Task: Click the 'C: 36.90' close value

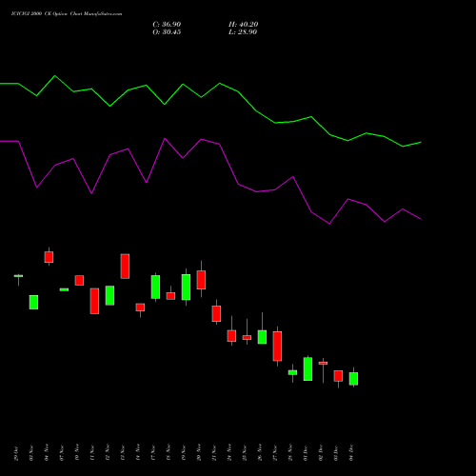Action: pos(167,25)
